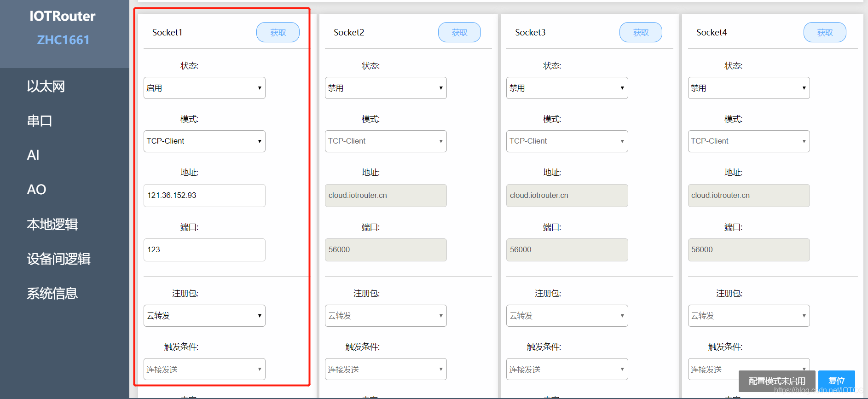Open the 以太网 settings page
The height and width of the screenshot is (399, 868).
click(46, 86)
